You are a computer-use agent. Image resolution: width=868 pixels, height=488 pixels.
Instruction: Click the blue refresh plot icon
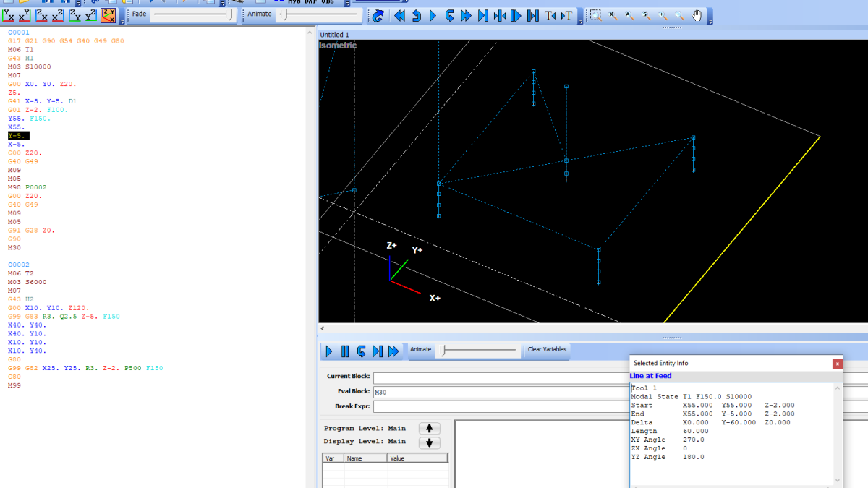378,15
